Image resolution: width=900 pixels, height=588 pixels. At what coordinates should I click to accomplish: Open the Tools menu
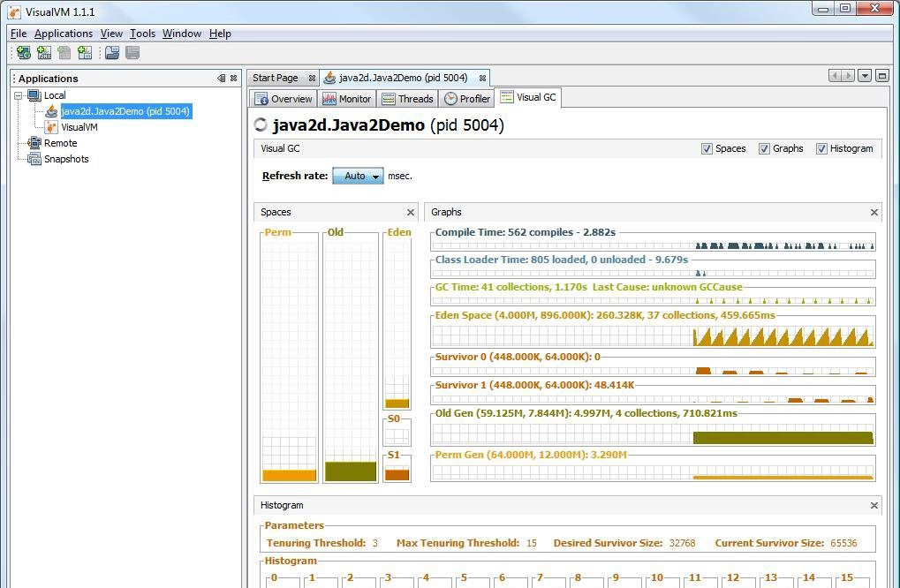[x=142, y=34]
